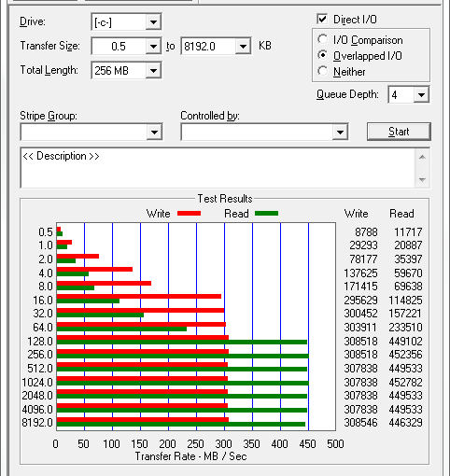450x476 pixels.
Task: Click the Description scroll down arrow
Action: (x=422, y=179)
